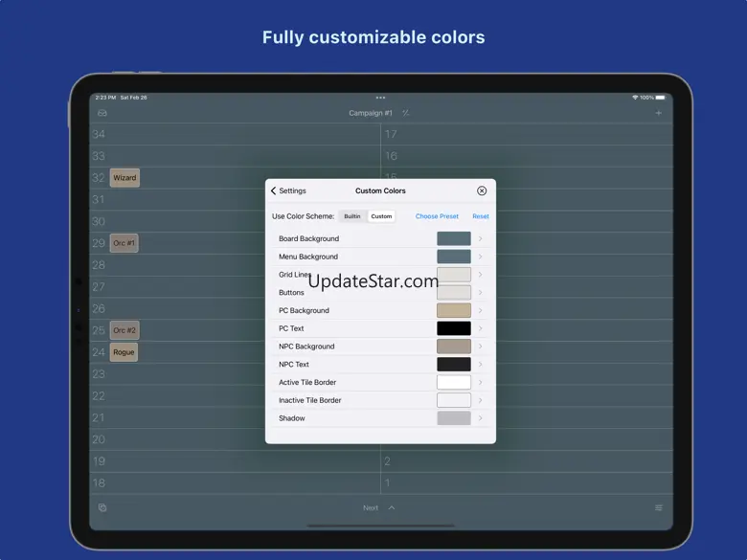
Task: Select the Wizard tile on the board
Action: click(x=124, y=178)
